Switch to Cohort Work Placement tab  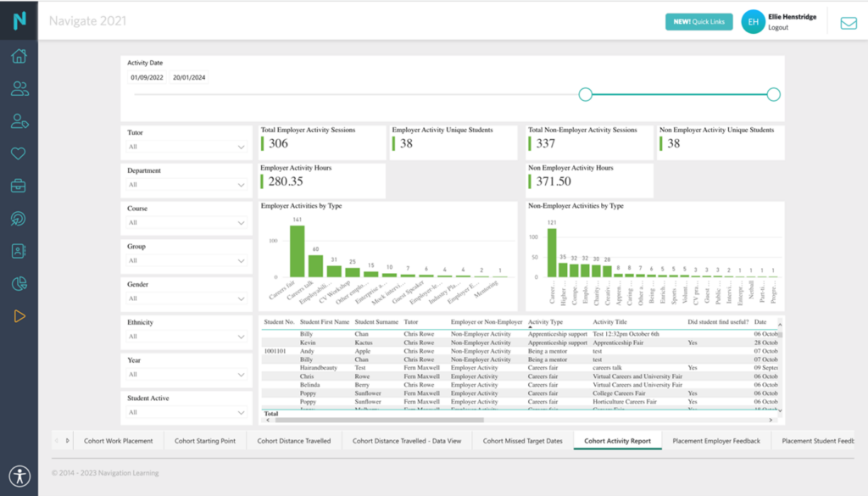click(x=119, y=441)
